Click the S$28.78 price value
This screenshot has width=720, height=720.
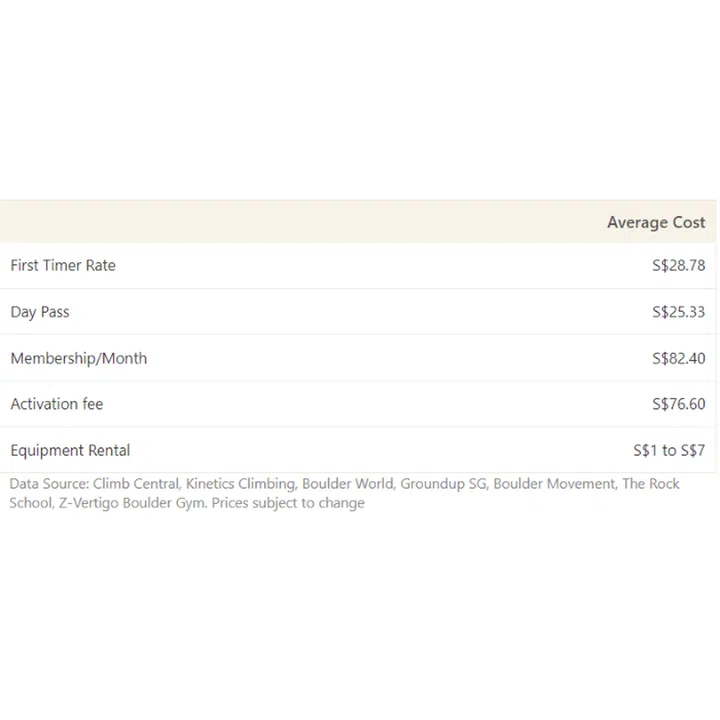[x=678, y=265]
